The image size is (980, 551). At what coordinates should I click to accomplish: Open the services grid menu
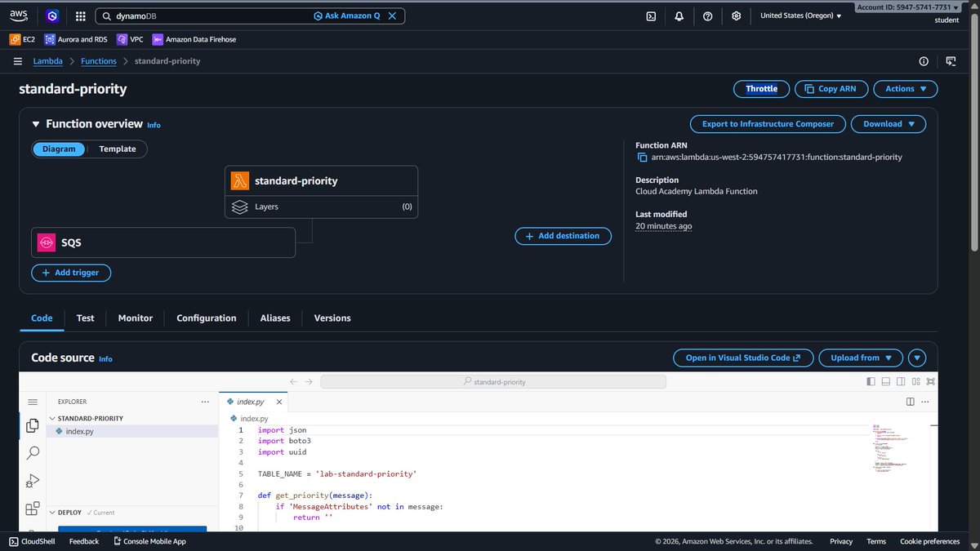80,16
